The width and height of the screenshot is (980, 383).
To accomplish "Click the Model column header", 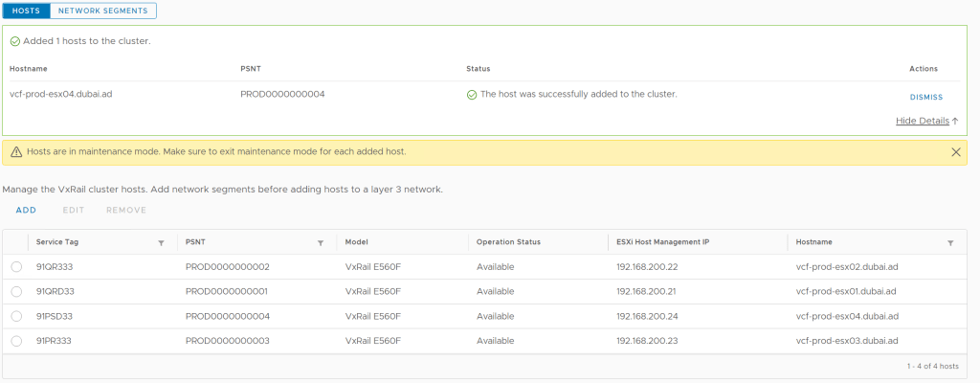I will pyautogui.click(x=357, y=243).
